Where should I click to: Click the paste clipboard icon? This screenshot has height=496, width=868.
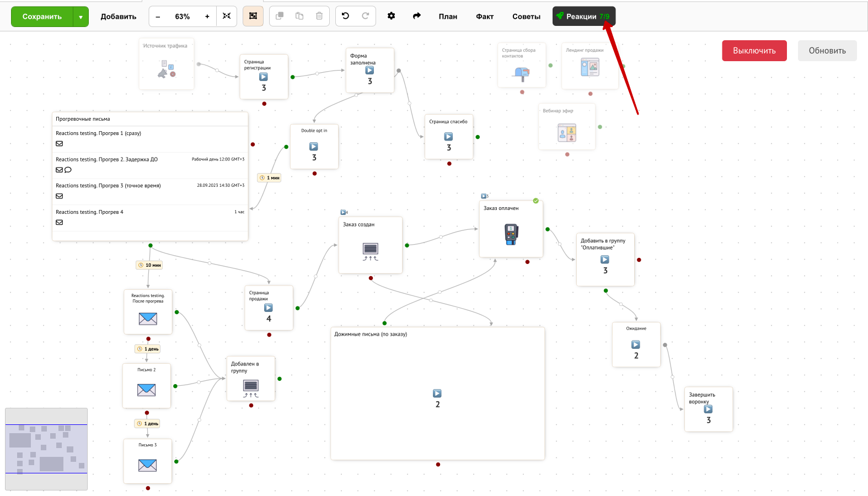pyautogui.click(x=299, y=16)
